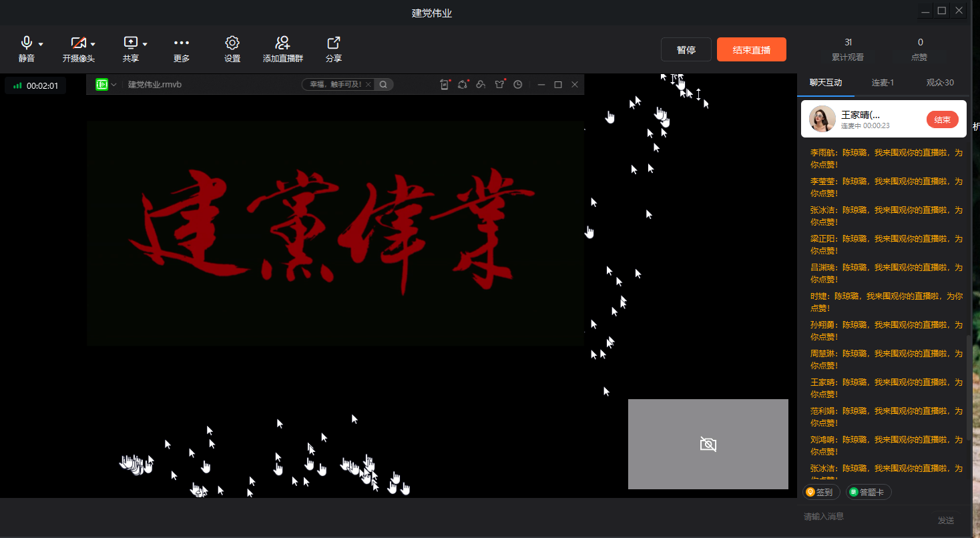This screenshot has height=538, width=980.
Task: Click the 签到 check-in icon button
Action: pyautogui.click(x=820, y=492)
